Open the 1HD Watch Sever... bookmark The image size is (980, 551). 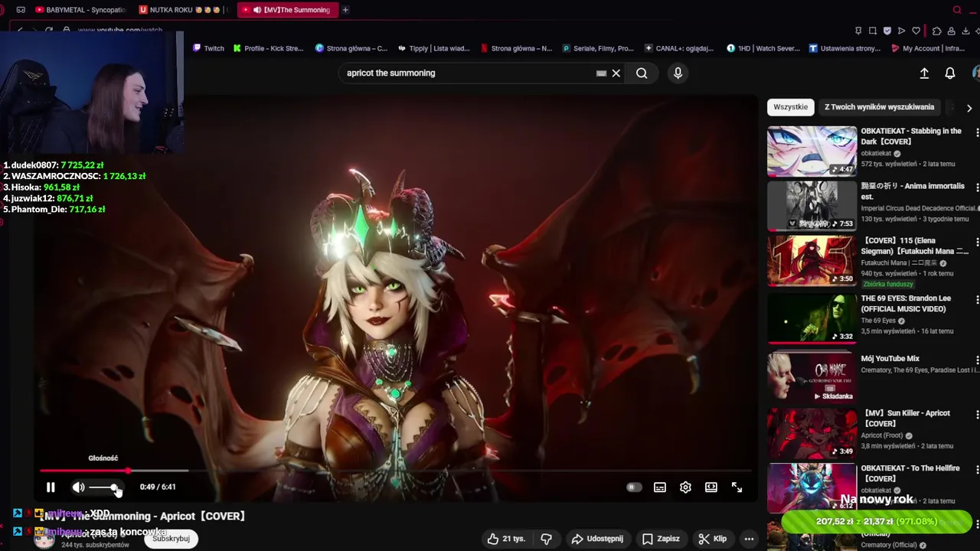point(763,48)
